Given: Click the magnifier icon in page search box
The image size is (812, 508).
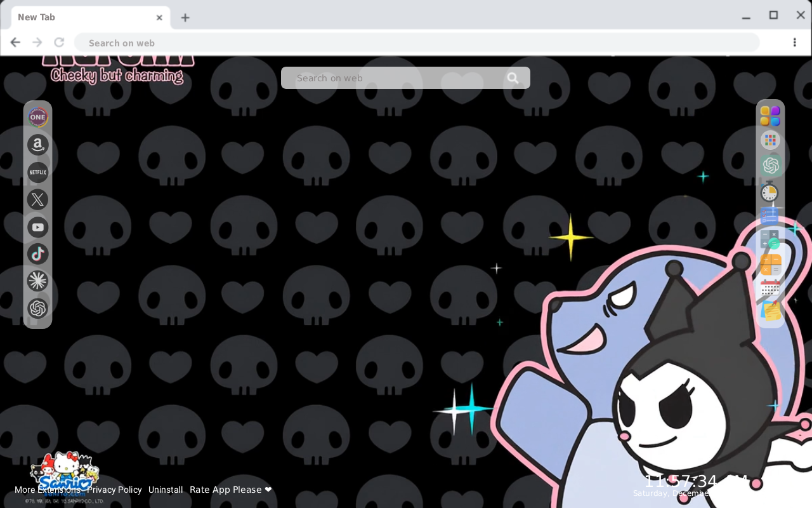Looking at the screenshot, I should (513, 78).
